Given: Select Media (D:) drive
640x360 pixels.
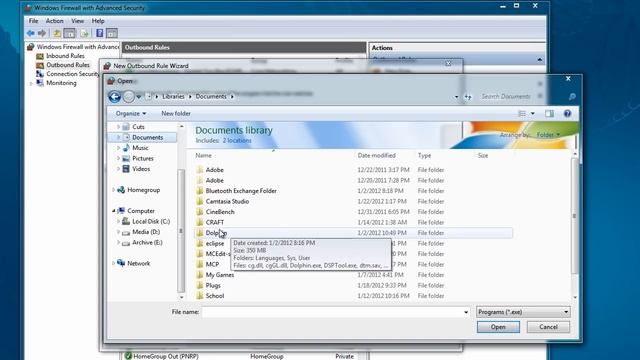Looking at the screenshot, I should tap(142, 232).
